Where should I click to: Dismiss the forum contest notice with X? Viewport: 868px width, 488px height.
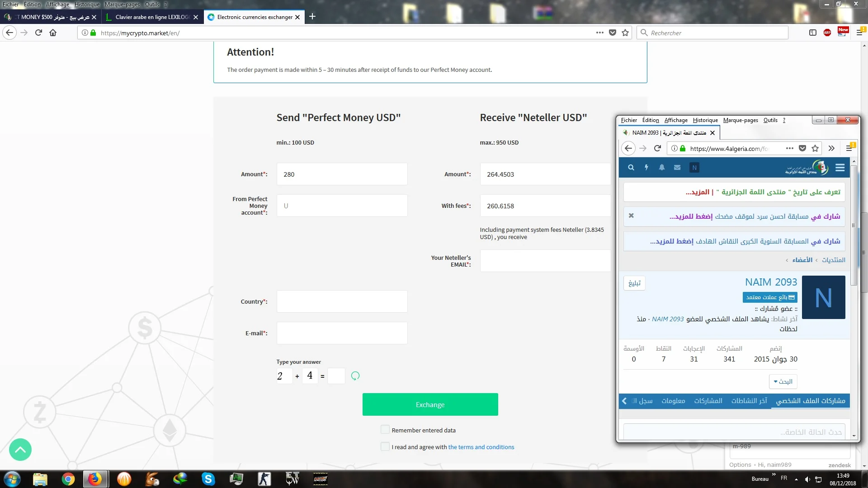(x=631, y=216)
